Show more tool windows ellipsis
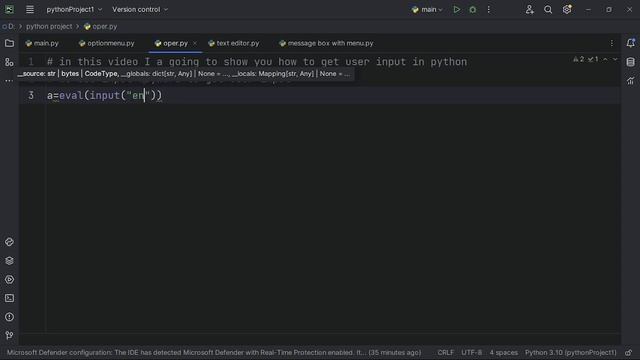Image resolution: width=640 pixels, height=360 pixels. point(9,81)
